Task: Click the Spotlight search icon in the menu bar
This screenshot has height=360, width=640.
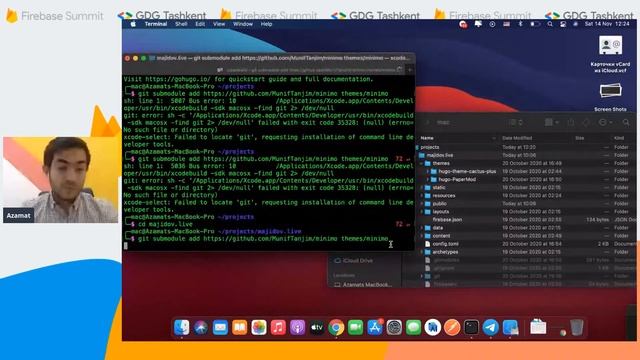Action: tap(550, 24)
